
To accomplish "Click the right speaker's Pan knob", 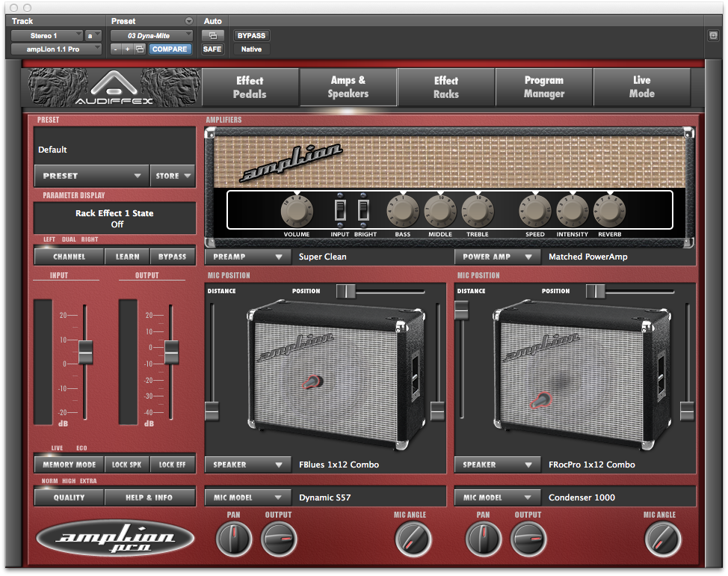I will point(483,538).
